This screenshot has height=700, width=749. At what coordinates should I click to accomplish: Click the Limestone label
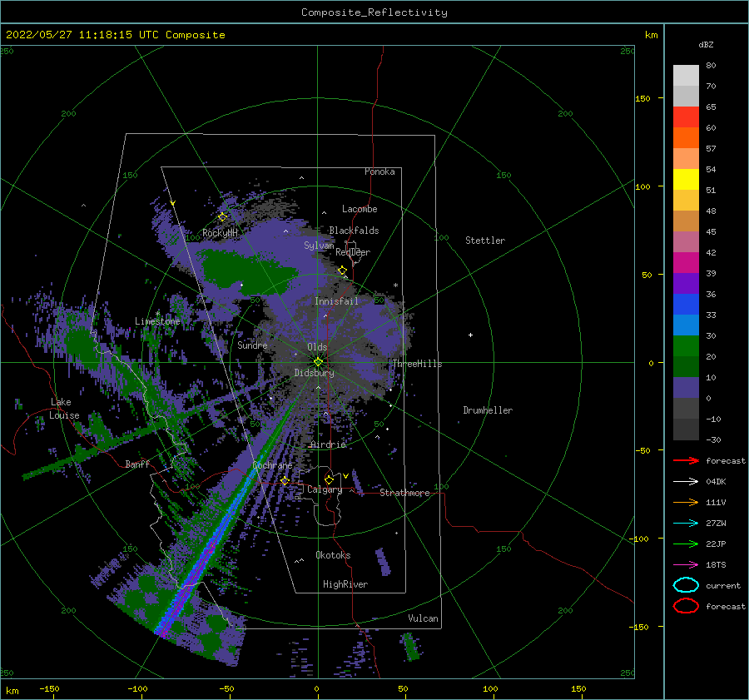[157, 321]
